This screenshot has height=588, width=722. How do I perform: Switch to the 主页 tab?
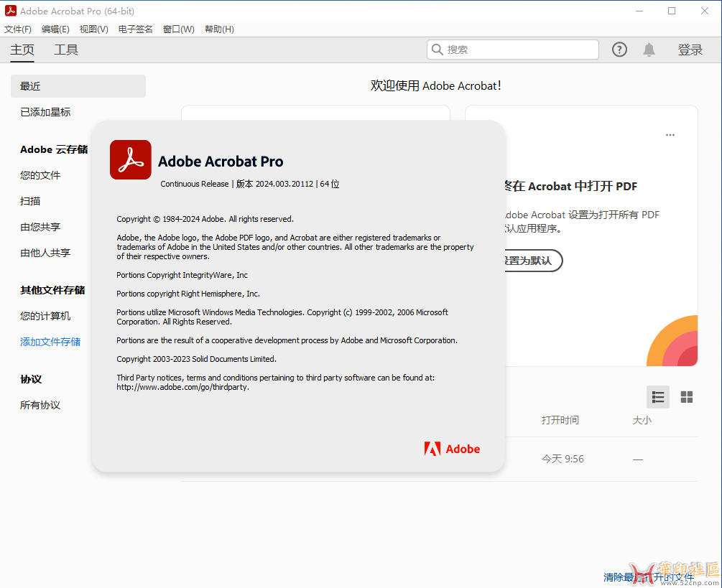pos(22,50)
